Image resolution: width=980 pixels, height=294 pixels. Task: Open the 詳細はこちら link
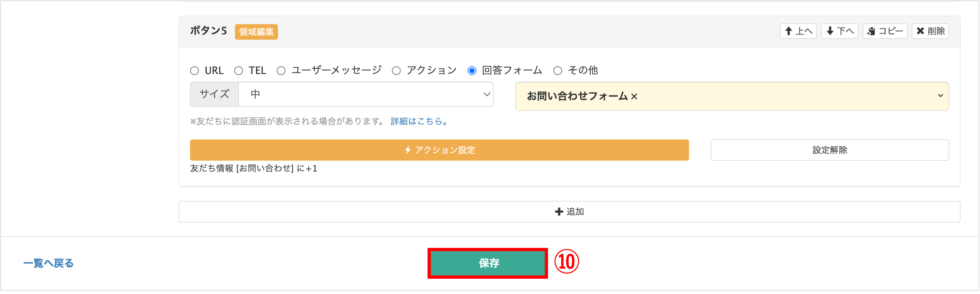point(419,121)
